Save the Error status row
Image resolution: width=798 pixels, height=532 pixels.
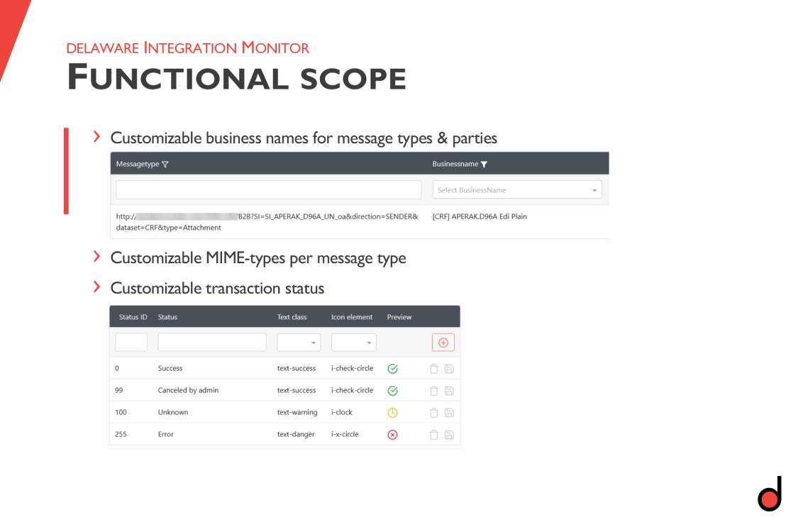coord(449,435)
